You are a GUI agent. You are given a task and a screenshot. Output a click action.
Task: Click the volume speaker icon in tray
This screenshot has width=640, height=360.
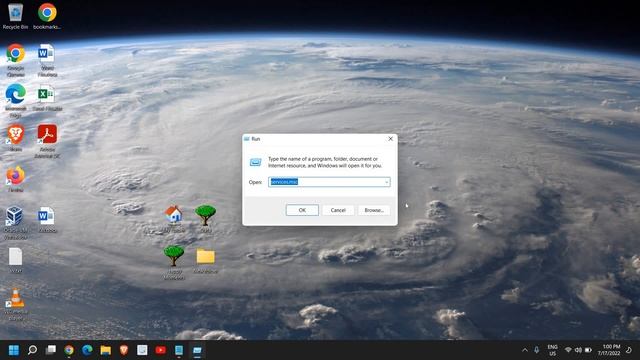pos(578,350)
